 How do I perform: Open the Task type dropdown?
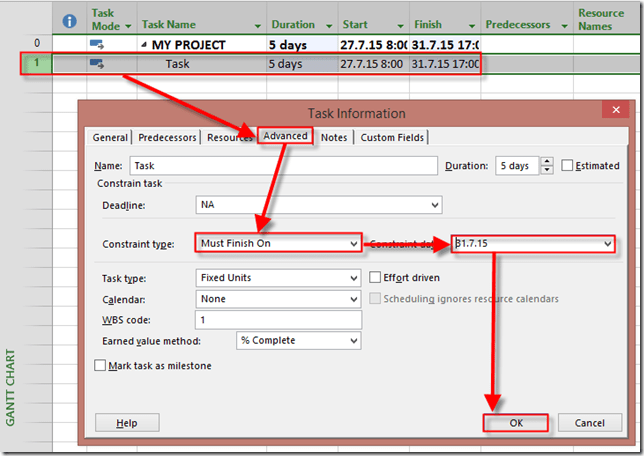click(352, 278)
